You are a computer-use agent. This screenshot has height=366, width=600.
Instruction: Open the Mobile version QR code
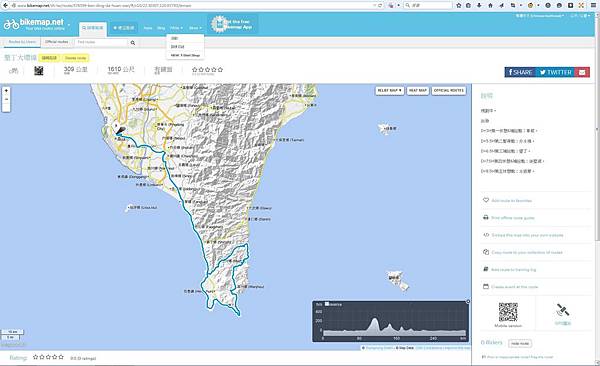tap(508, 312)
